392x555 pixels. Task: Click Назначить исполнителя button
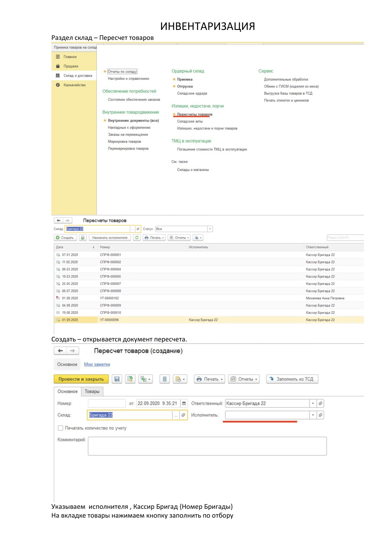[x=110, y=238]
